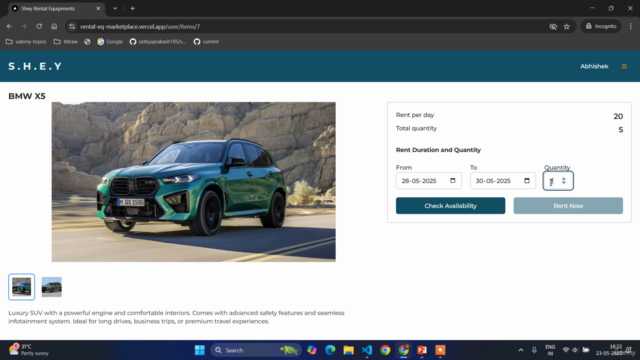This screenshot has height=360, width=640.
Task: Reload the page
Action: coord(39,26)
